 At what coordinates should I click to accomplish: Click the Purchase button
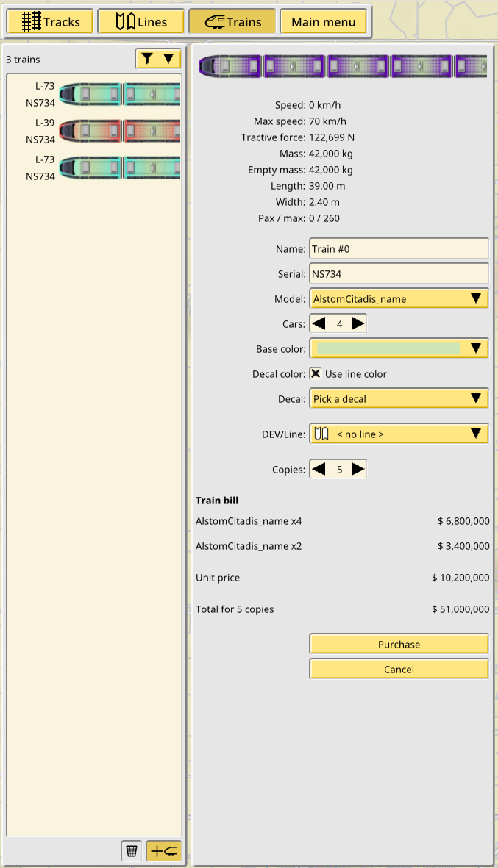399,645
